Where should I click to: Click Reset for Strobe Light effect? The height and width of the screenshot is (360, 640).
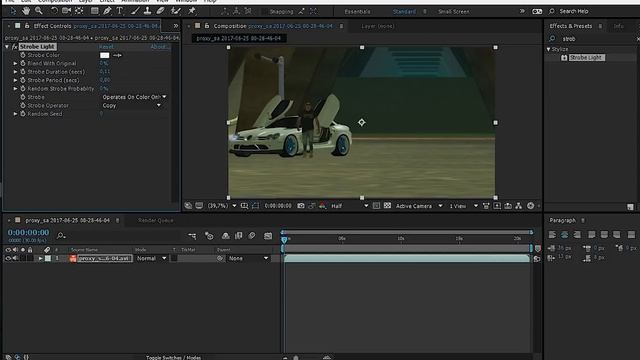(106, 47)
